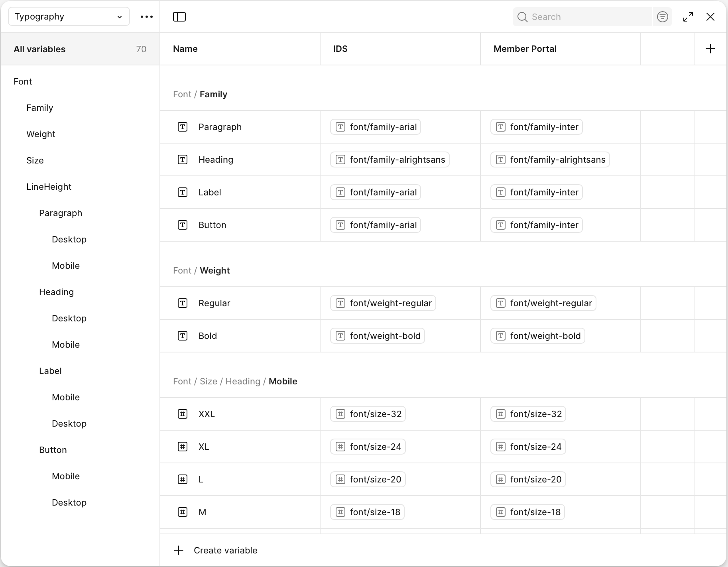This screenshot has width=728, height=567.
Task: Click the Member Portal column header
Action: coord(525,49)
